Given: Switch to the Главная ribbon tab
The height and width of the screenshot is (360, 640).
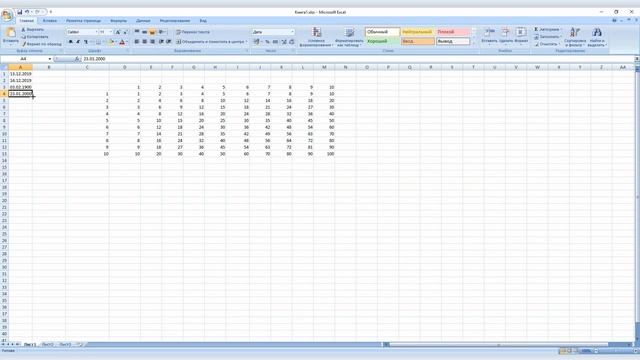Looking at the screenshot, I should point(27,20).
